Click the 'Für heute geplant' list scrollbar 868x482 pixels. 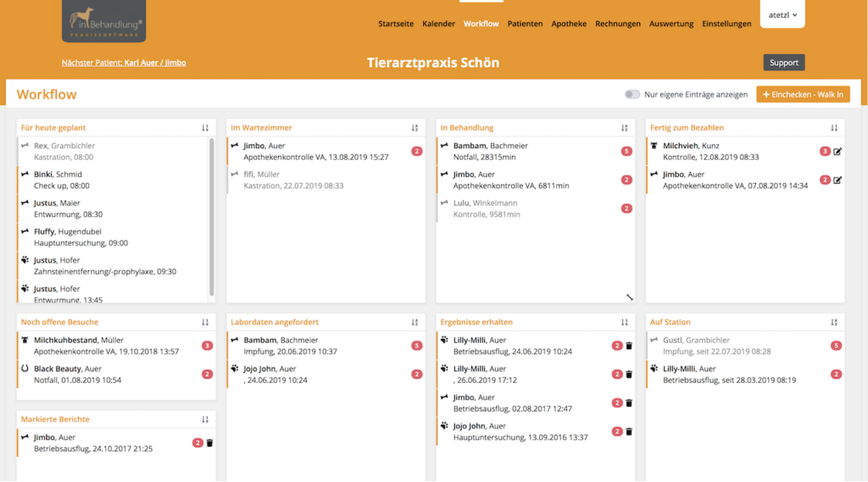tap(211, 217)
